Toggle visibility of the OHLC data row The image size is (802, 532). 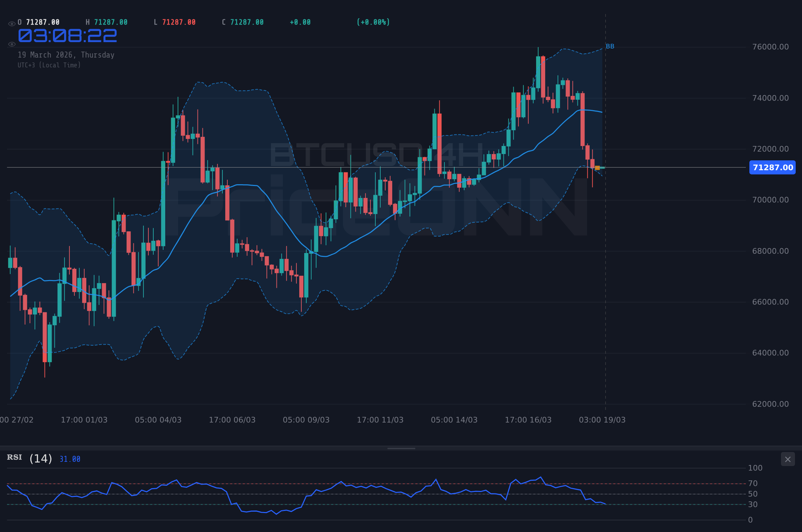point(12,23)
